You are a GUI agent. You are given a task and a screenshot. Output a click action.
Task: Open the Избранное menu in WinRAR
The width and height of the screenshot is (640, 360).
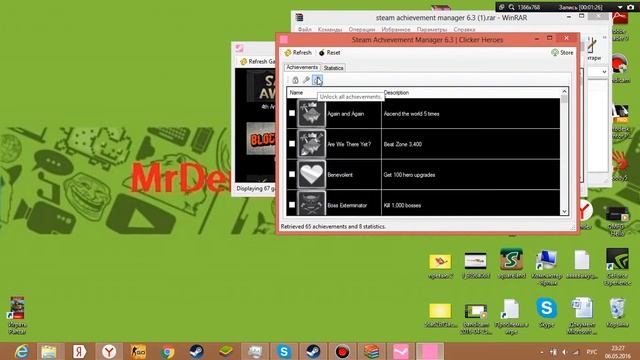396,29
